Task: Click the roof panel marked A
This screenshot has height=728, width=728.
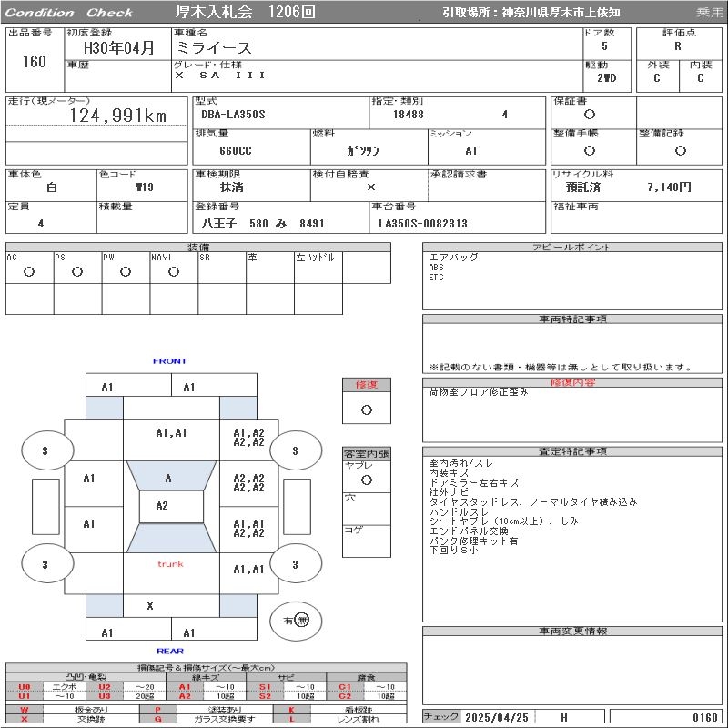Action: (168, 478)
